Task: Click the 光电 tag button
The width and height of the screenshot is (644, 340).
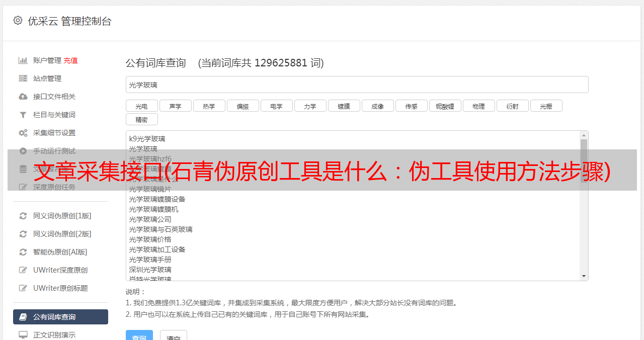Action: click(x=142, y=106)
